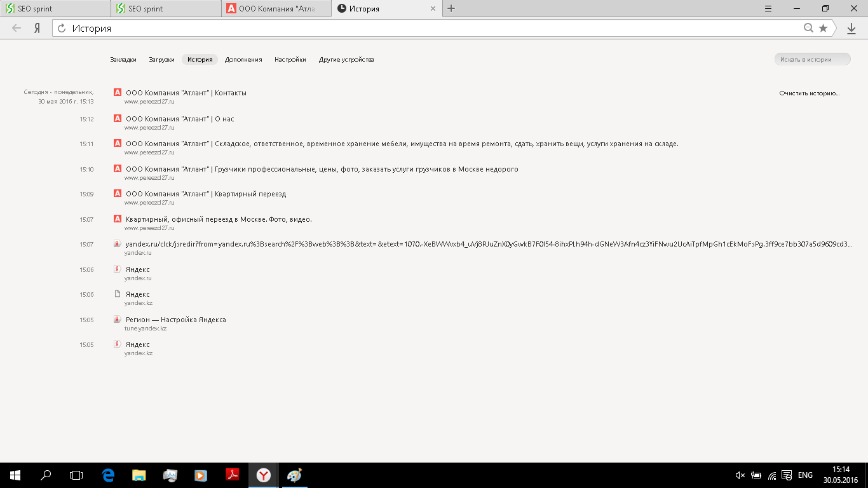
Task: Open the yandex.ru/clck/jsredir history entry
Action: click(x=489, y=244)
